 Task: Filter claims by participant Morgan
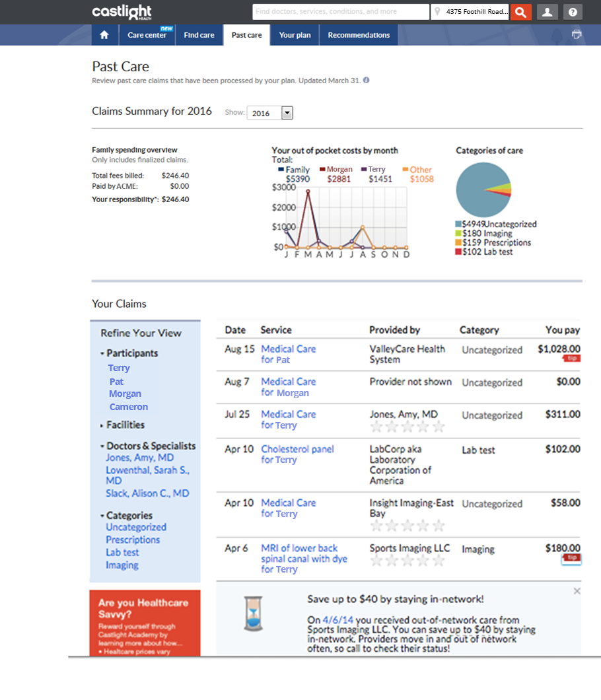pos(125,394)
